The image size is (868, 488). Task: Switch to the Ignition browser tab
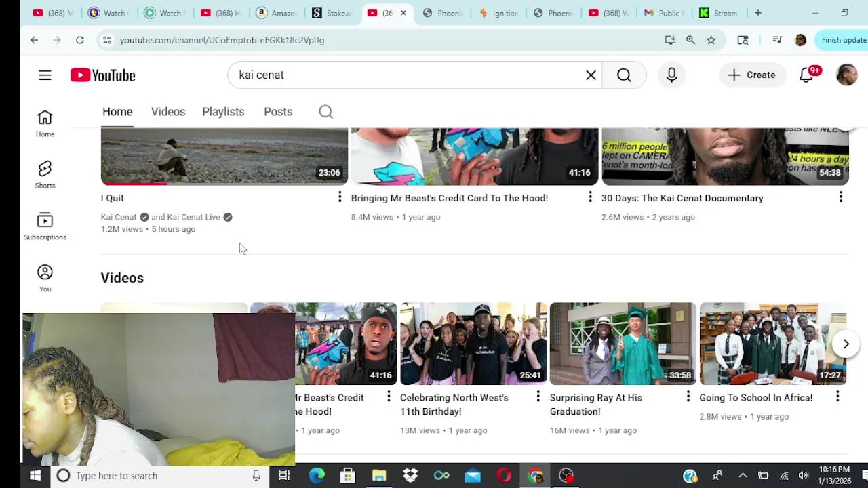[500, 13]
